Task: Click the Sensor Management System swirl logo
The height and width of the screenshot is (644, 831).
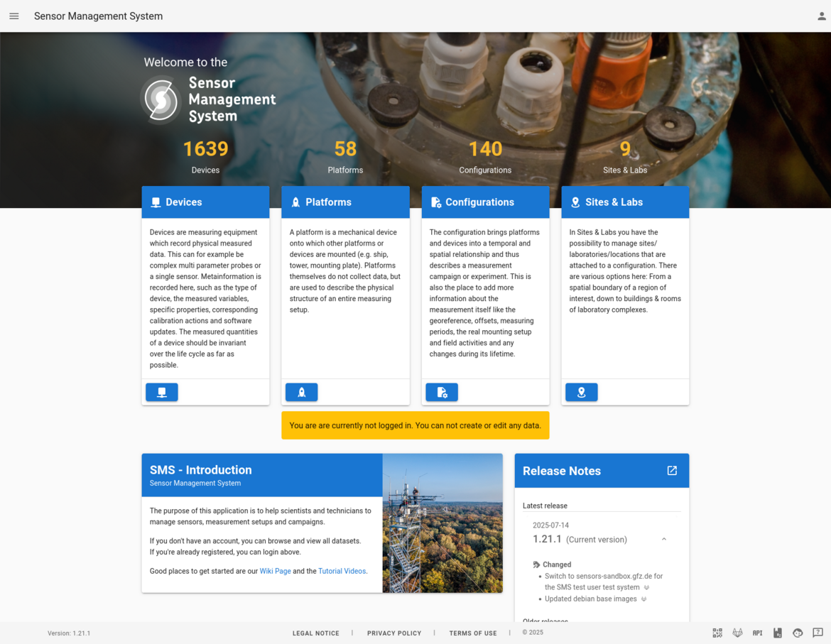Action: tap(161, 99)
